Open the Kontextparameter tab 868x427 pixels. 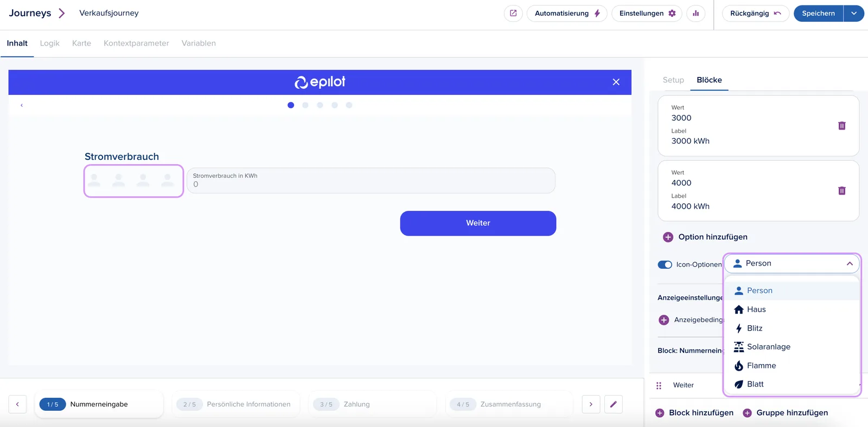click(136, 43)
